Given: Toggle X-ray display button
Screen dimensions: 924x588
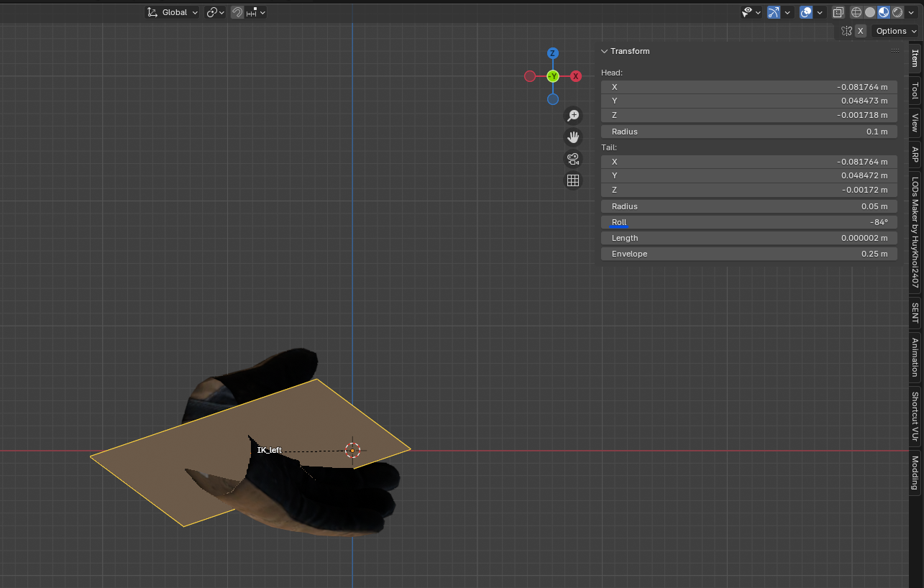Looking at the screenshot, I should click(x=838, y=12).
